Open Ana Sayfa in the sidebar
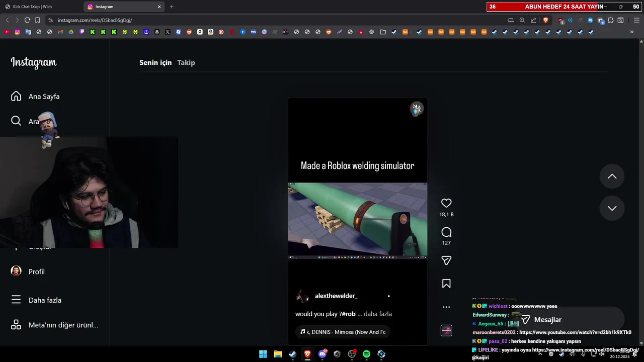The image size is (644, 362). 35,97
